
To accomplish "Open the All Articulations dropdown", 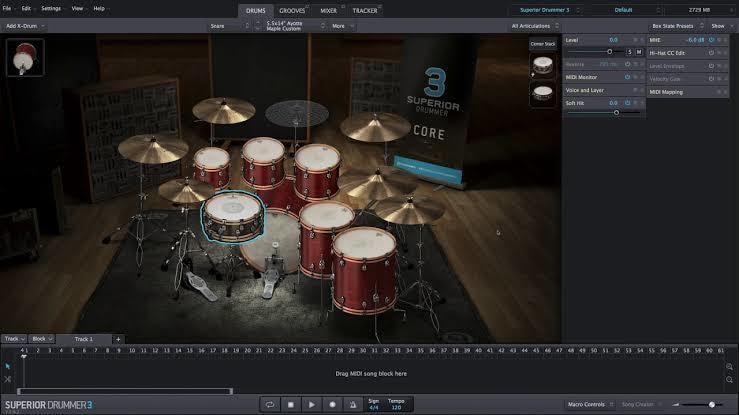I will [534, 26].
